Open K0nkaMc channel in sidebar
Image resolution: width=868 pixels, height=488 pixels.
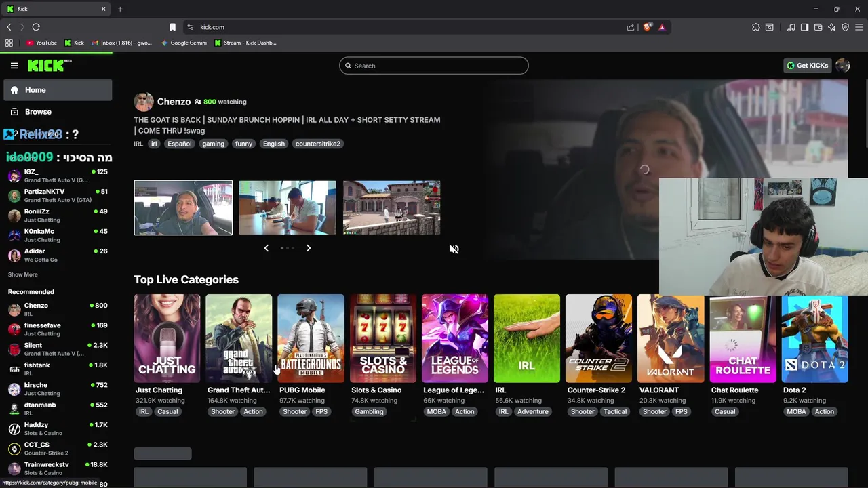[x=58, y=235]
